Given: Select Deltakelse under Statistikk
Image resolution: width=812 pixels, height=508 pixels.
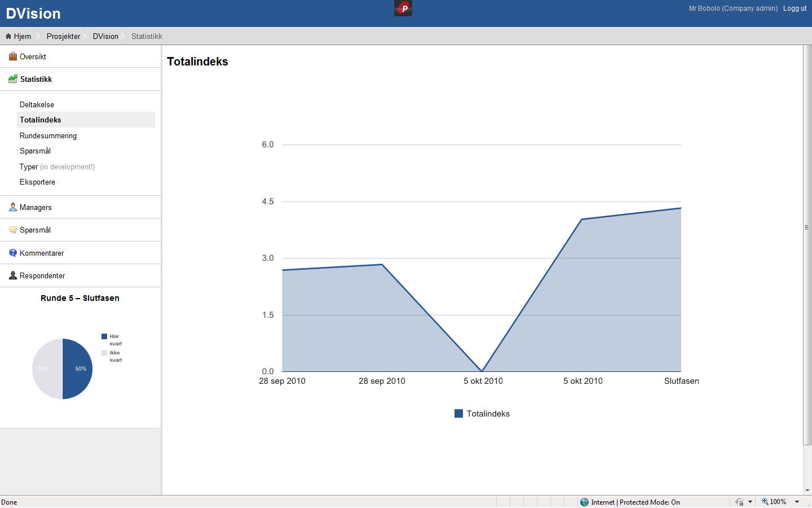Looking at the screenshot, I should pos(37,104).
